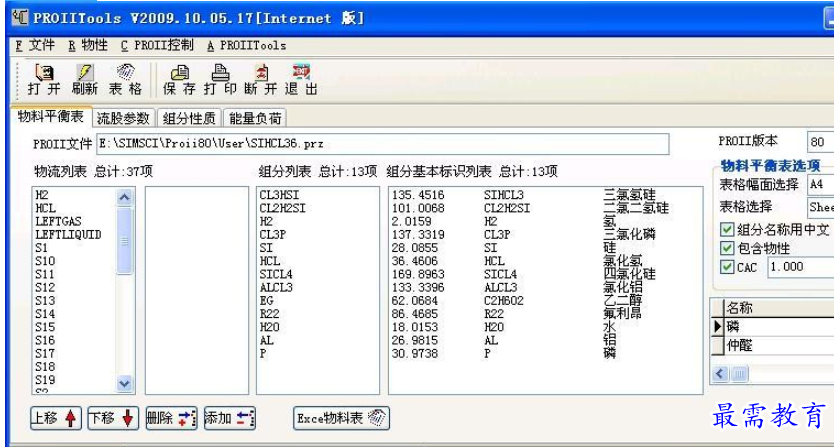The height and width of the screenshot is (447, 834).
Task: Switch to the 能量负荷 tab
Action: tap(255, 118)
